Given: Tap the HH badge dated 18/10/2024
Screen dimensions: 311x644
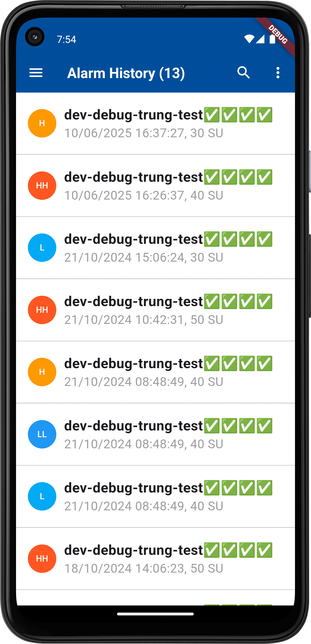Looking at the screenshot, I should 42,559.
